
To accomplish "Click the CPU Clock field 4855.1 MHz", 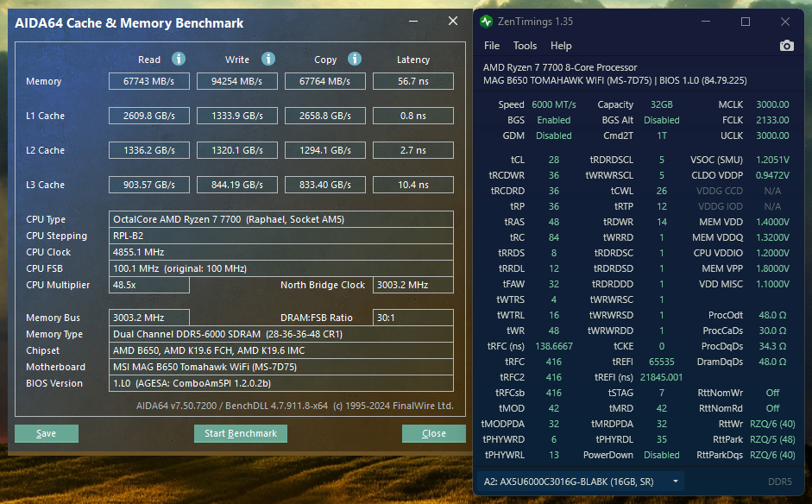I will 281,252.
